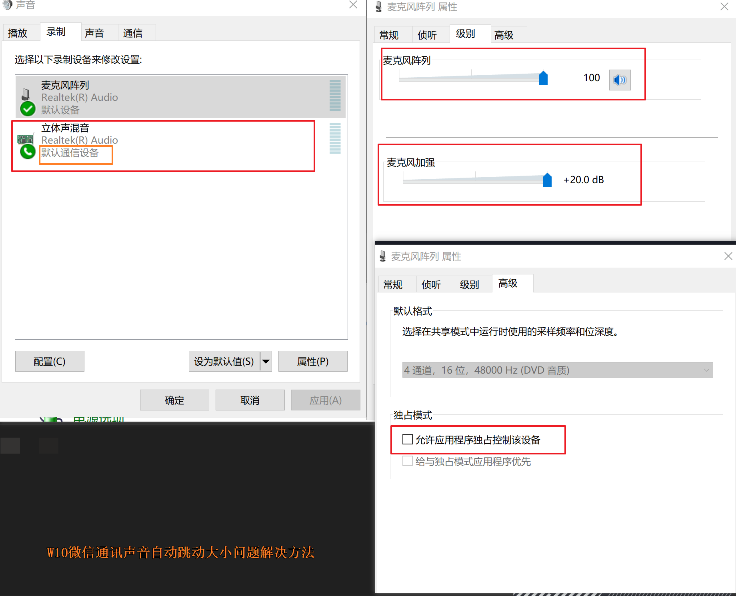This screenshot has width=736, height=596.
Task: Click the 麦克风阵列 level meter
Action: (x=335, y=95)
